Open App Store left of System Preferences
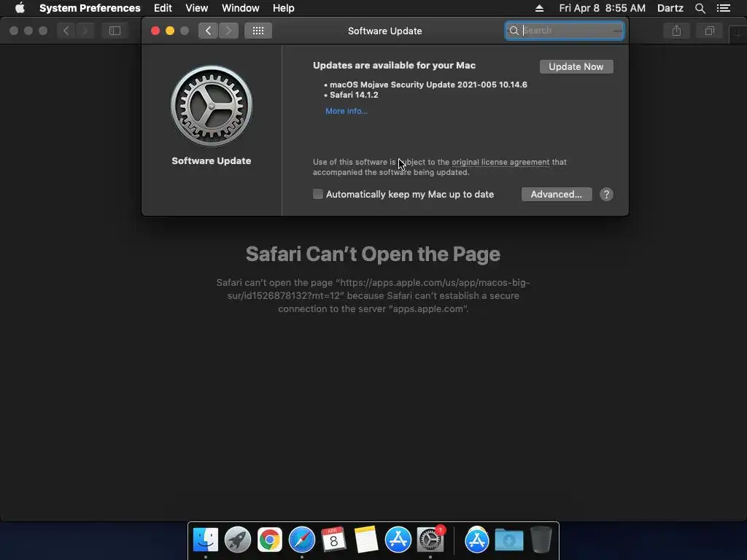The width and height of the screenshot is (747, 560). (x=398, y=540)
